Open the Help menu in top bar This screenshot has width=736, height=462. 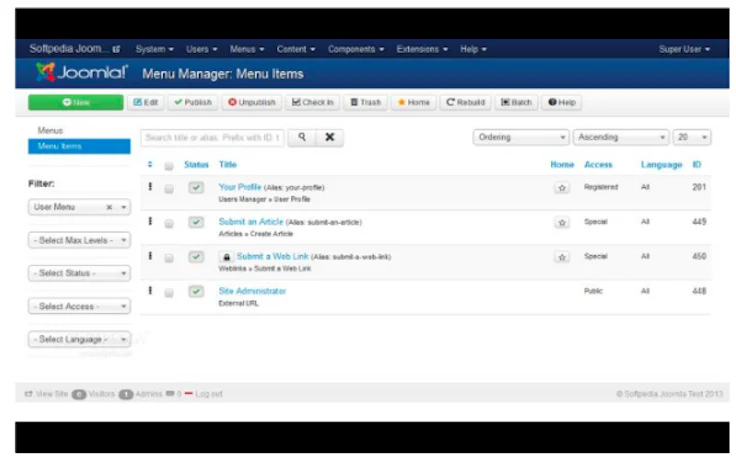(473, 49)
